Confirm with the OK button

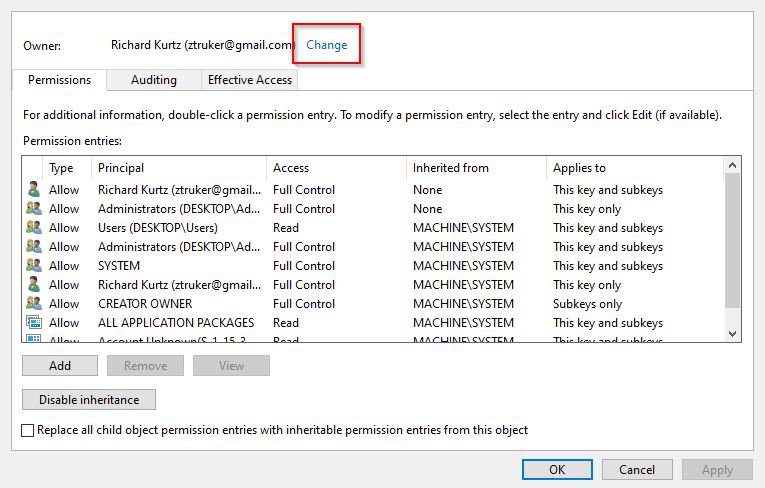[x=557, y=469]
